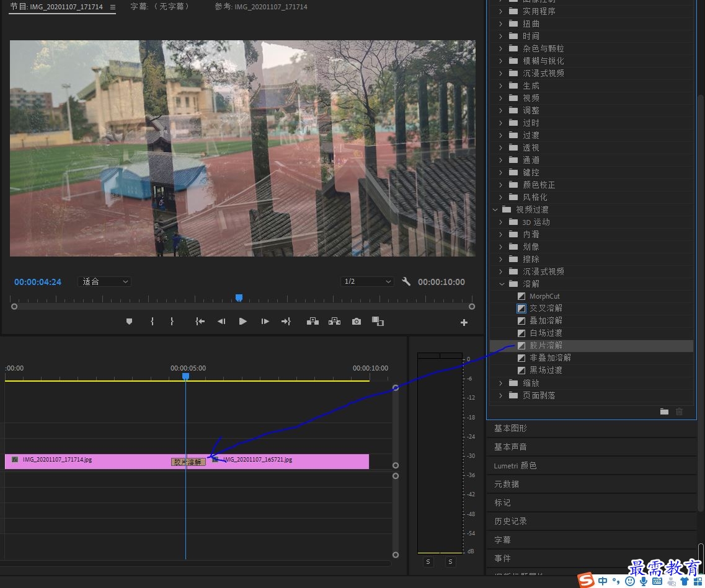Open the sequence panel menu icon
The height and width of the screenshot is (588, 705).
(x=113, y=7)
